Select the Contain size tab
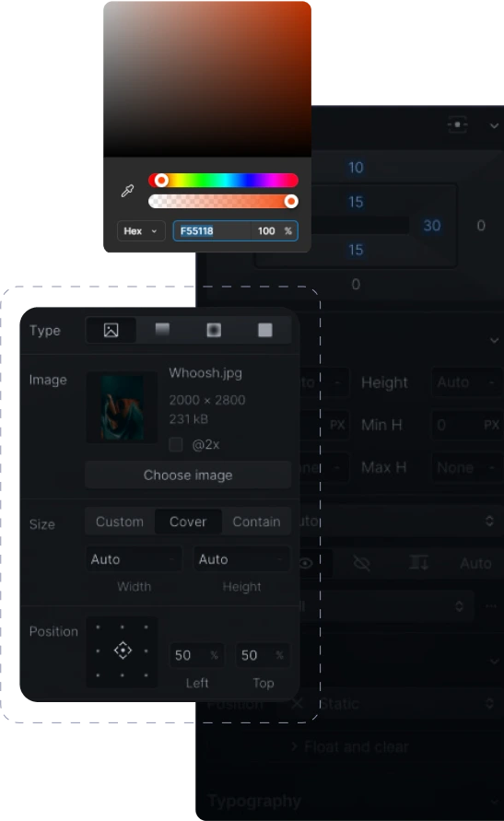Viewport: 504px width, 821px height. point(256,522)
